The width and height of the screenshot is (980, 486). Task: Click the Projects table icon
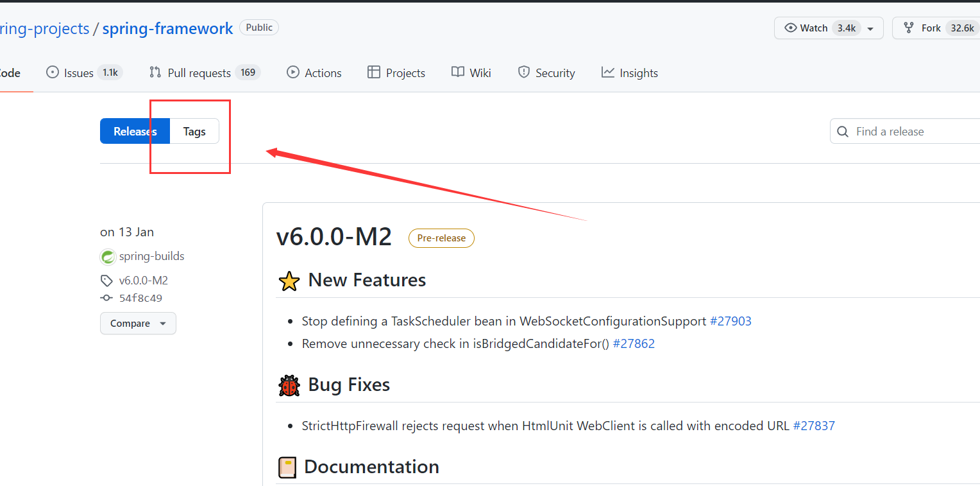374,72
